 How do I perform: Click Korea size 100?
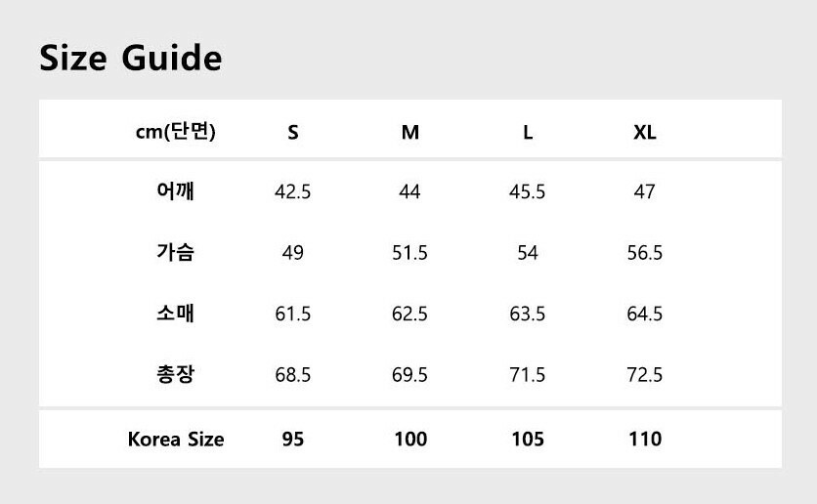point(410,440)
